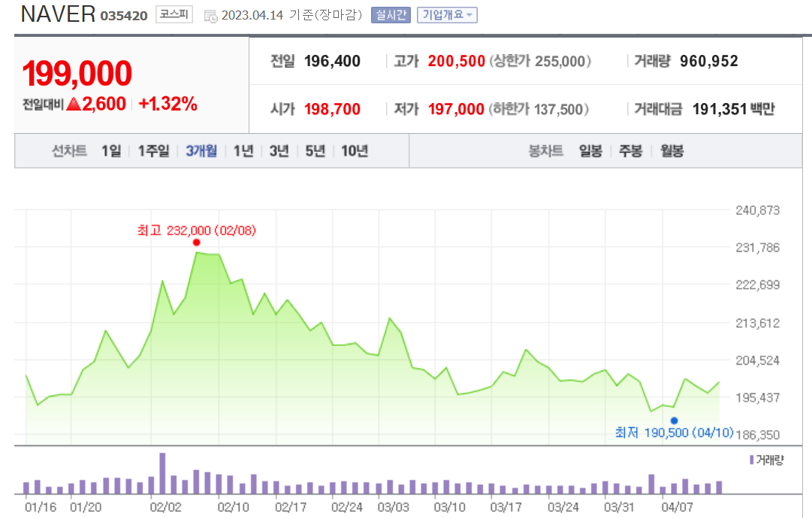Click the x-axis date 03/03

tap(393, 507)
